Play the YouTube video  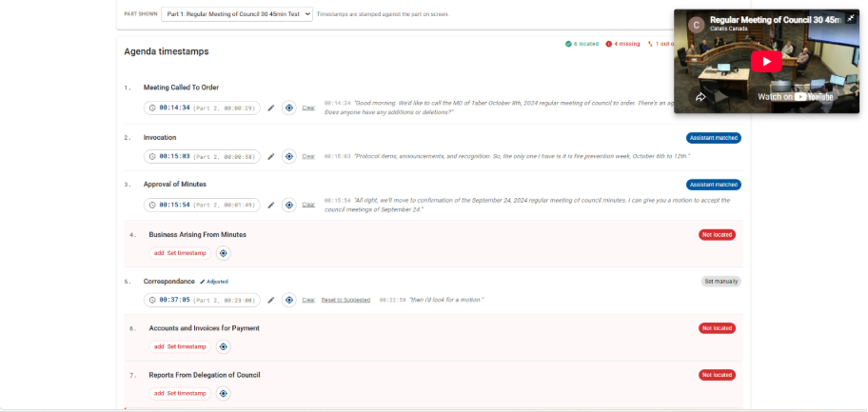click(767, 62)
